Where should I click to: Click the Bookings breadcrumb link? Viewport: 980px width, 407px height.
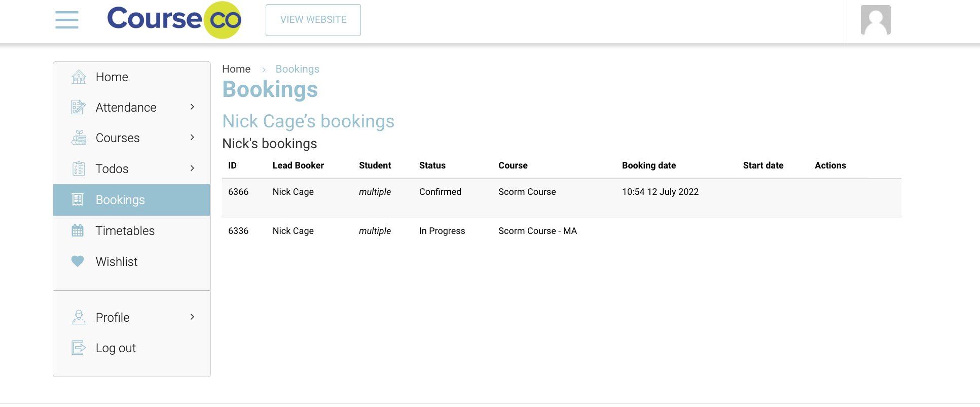pyautogui.click(x=297, y=69)
